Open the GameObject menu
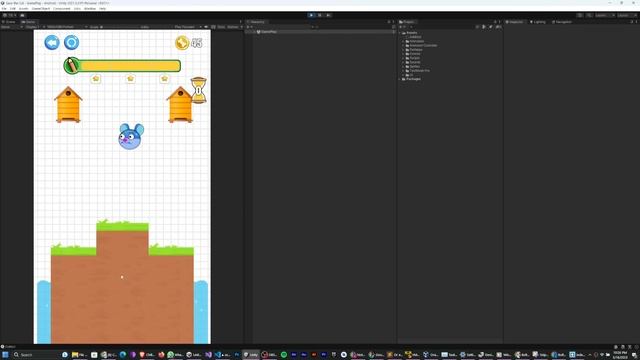The height and width of the screenshot is (360, 640). (x=41, y=8)
